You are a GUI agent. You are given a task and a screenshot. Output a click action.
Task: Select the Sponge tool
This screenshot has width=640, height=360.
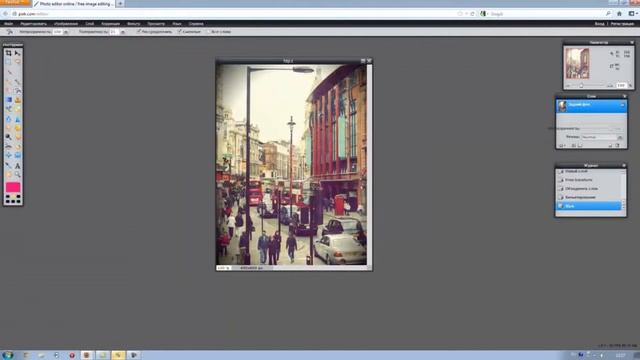pyautogui.click(x=18, y=128)
